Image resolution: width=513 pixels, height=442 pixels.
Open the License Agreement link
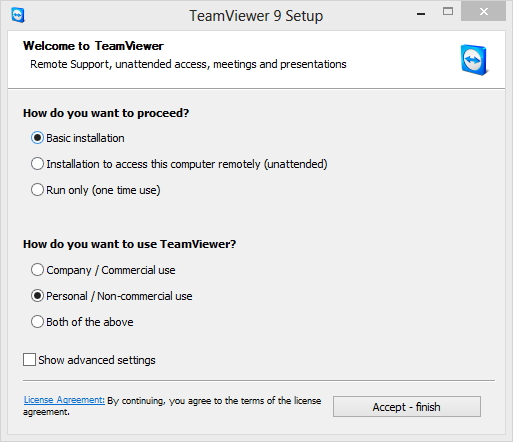tap(64, 400)
